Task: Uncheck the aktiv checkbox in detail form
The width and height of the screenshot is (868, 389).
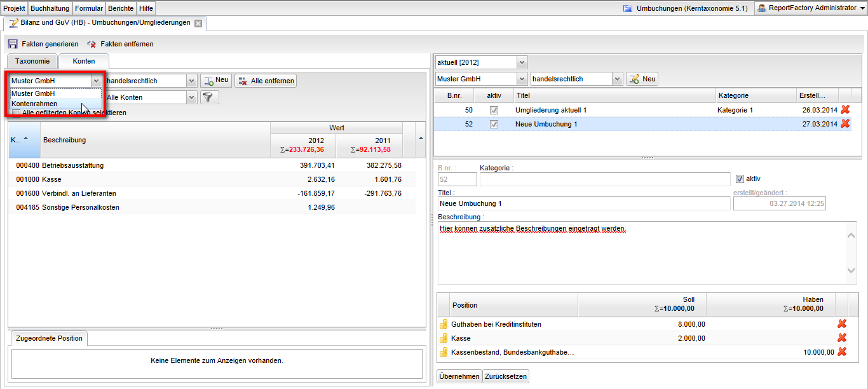Action: (739, 179)
